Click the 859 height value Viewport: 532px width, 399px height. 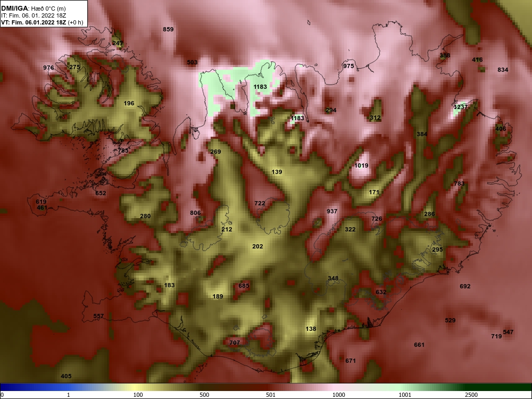[x=168, y=29]
